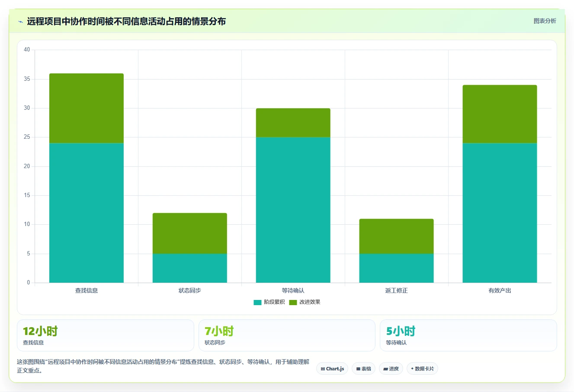Click the green 改进效果 legend swatch
This screenshot has width=574, height=392.
pos(293,302)
